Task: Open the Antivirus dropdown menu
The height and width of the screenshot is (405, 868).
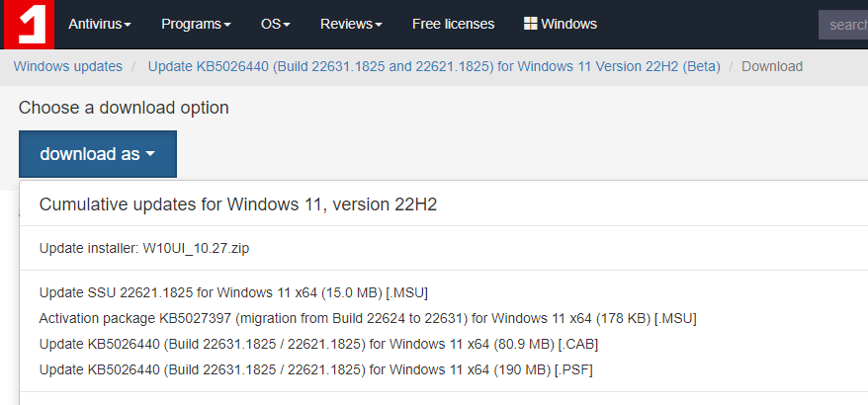Action: [100, 25]
